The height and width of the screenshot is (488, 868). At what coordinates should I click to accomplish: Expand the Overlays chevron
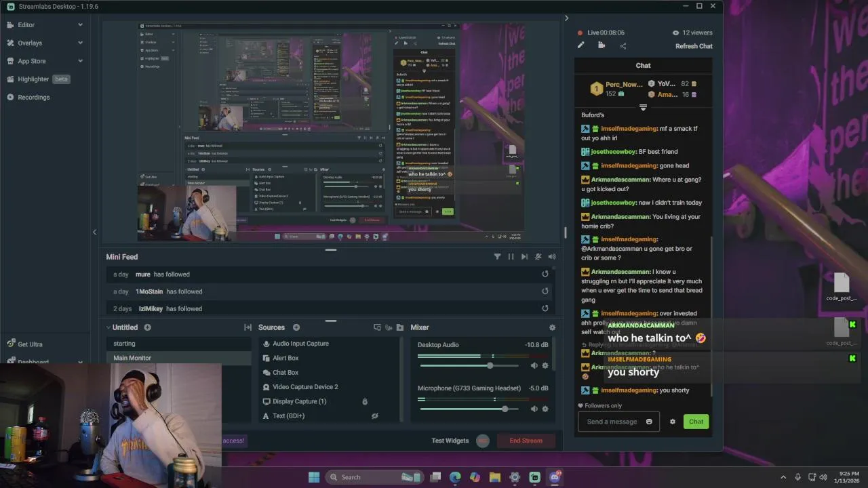click(x=80, y=43)
